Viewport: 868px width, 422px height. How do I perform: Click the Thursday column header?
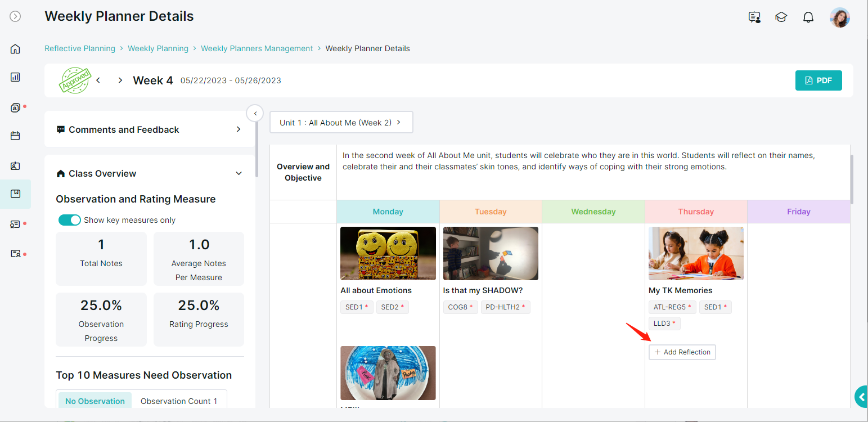(x=696, y=212)
